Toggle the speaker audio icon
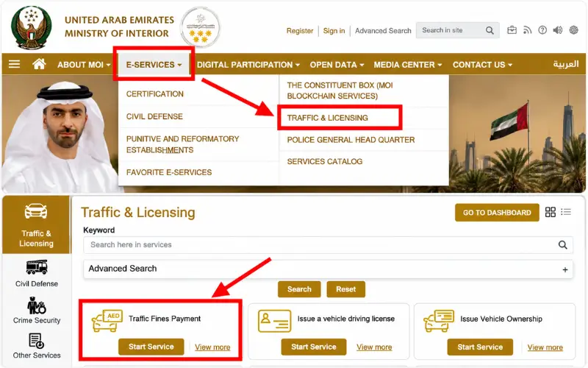588x368 pixels. point(558,30)
